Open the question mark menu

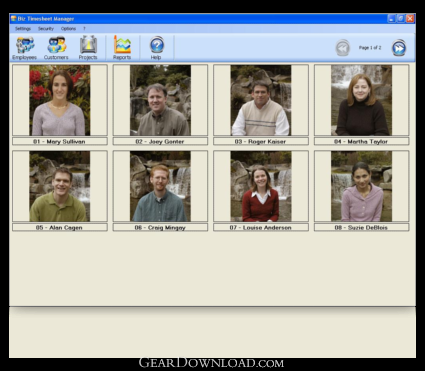84,29
